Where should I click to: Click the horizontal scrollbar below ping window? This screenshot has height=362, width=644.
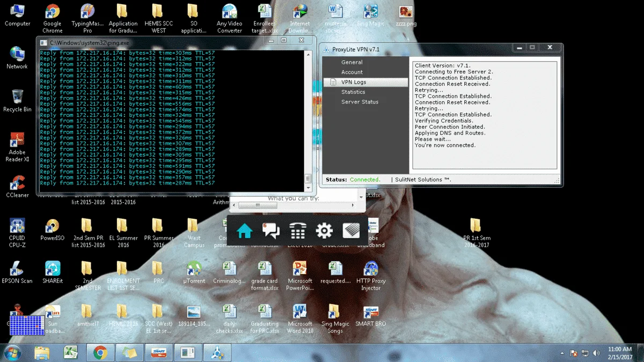[x=294, y=205]
